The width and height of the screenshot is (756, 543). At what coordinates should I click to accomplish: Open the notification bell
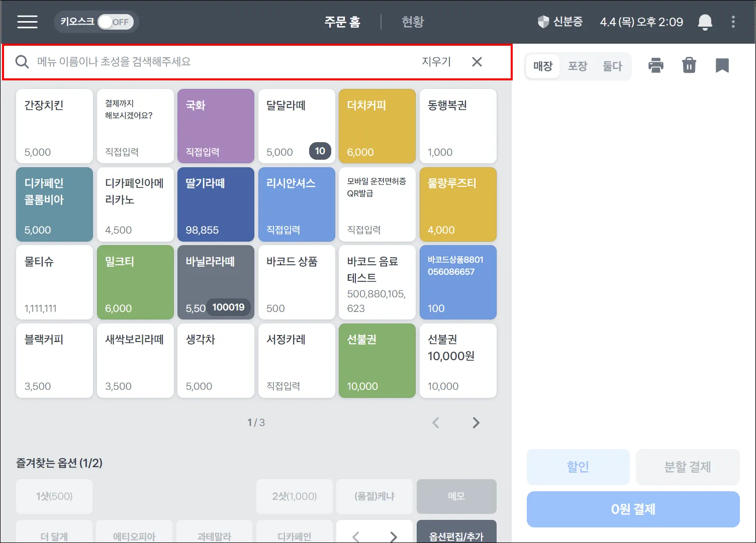click(x=705, y=22)
